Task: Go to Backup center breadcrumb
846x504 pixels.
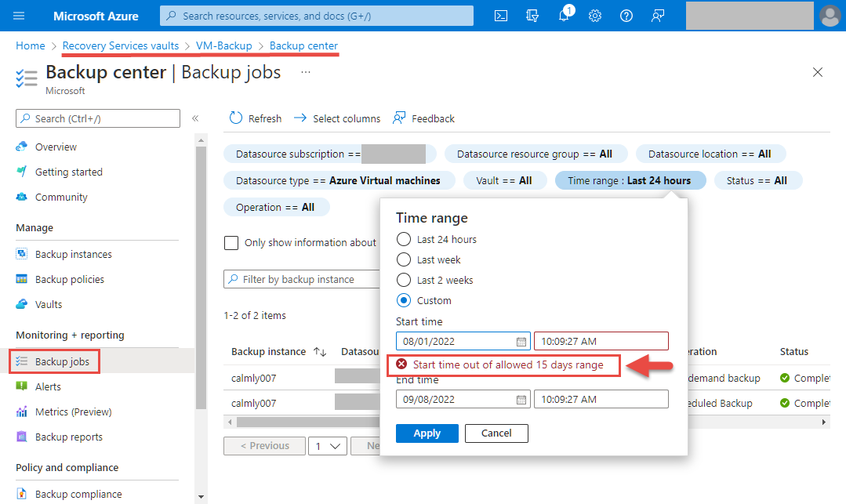Action: (303, 46)
